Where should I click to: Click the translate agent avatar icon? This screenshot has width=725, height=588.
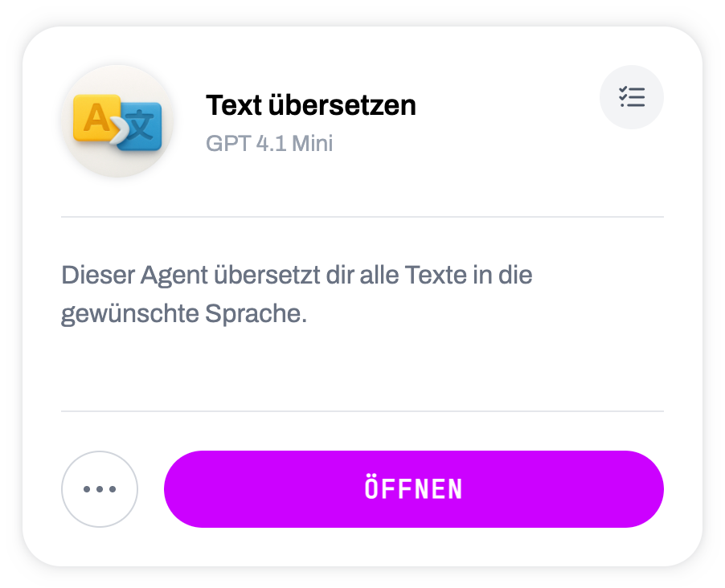point(117,120)
